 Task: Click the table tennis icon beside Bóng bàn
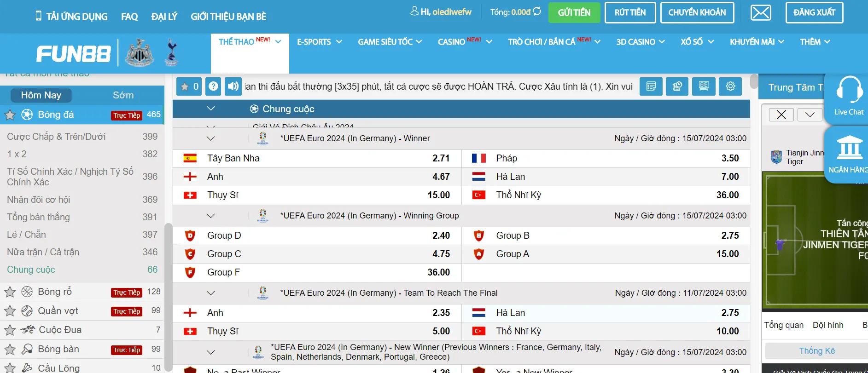click(x=27, y=349)
